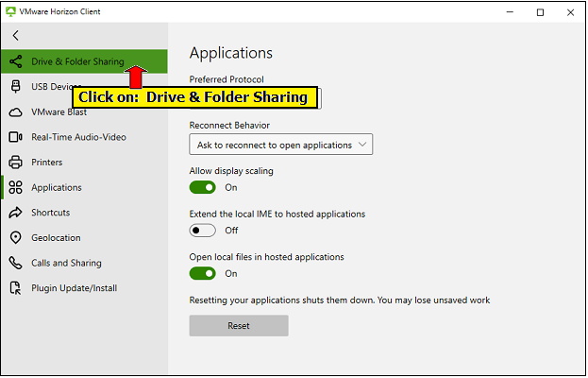588x378 pixels.
Task: Click the Reconnect Behavior dropdown chevron
Action: click(362, 145)
